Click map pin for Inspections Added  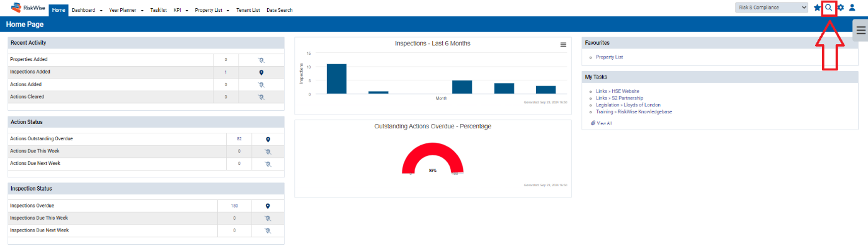261,72
